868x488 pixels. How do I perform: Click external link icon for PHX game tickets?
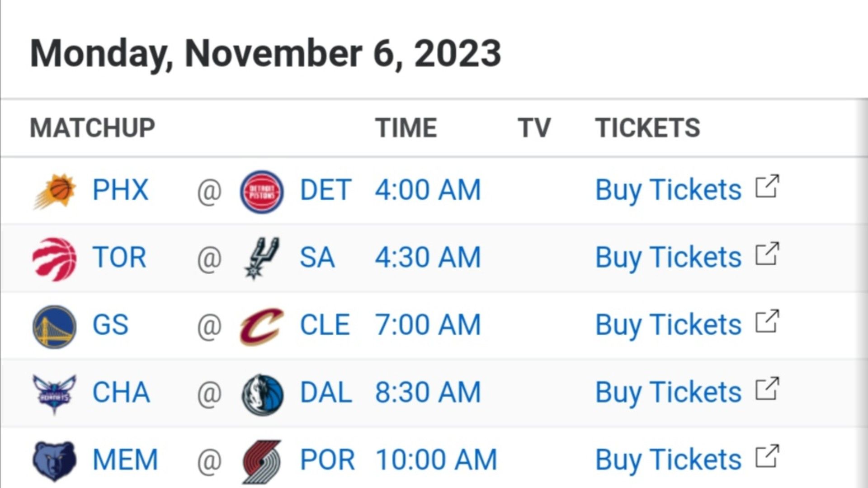(x=767, y=186)
